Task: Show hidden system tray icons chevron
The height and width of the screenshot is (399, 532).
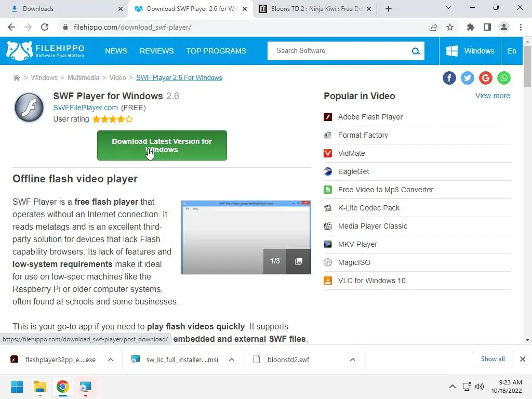Action: [x=453, y=387]
